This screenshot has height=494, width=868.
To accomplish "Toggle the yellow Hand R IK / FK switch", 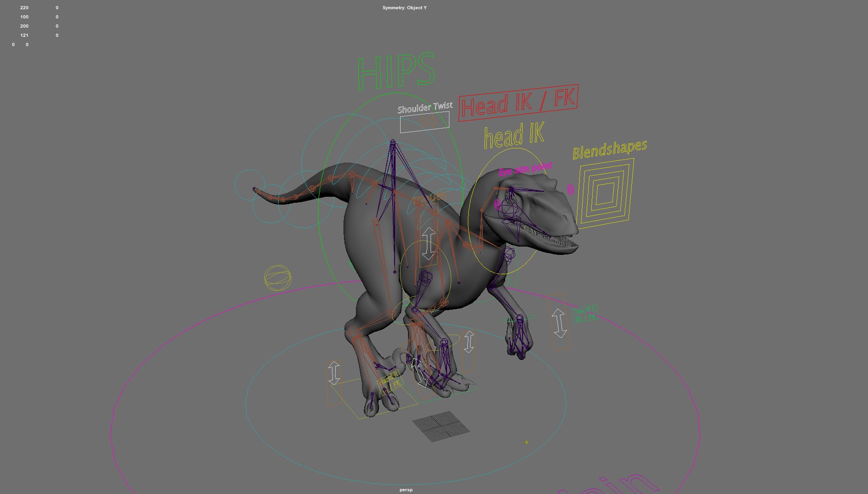I will 390,382.
